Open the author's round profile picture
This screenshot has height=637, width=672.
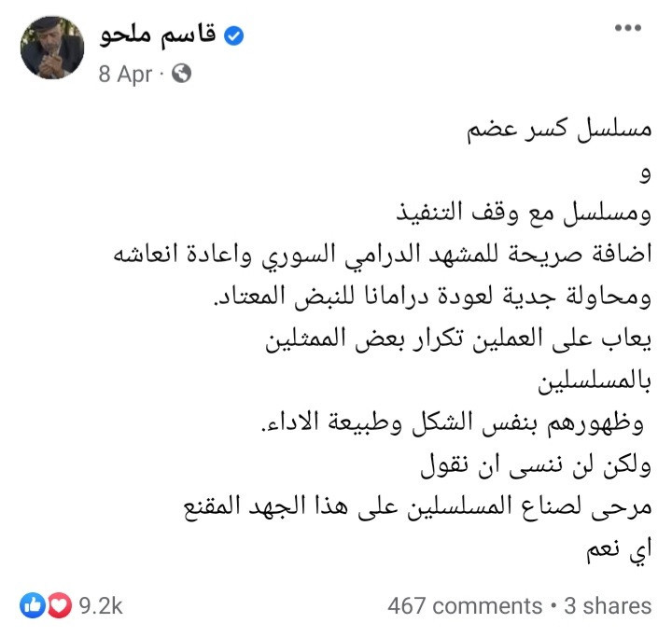click(52, 48)
